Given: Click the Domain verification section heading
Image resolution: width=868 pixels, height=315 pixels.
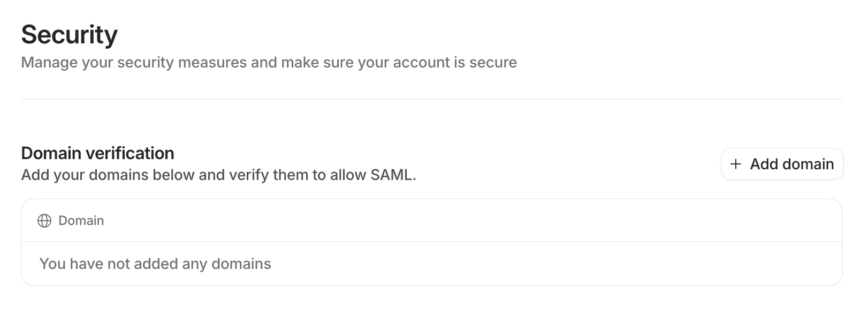Looking at the screenshot, I should [97, 153].
